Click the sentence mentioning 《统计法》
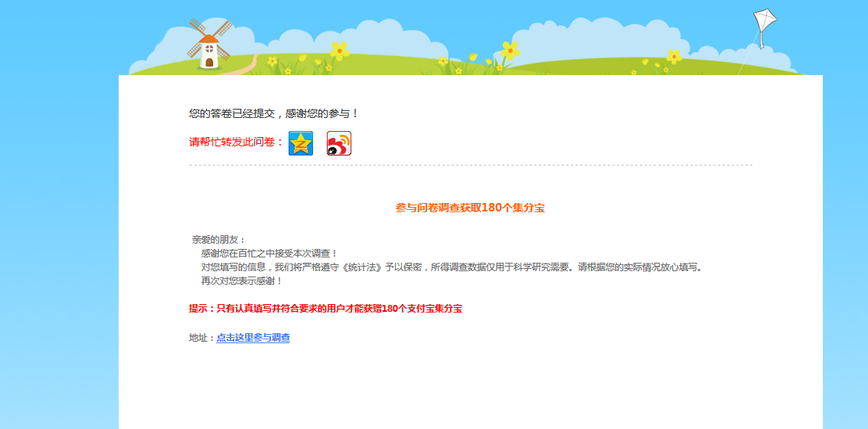The width and height of the screenshot is (868, 429). click(x=452, y=267)
